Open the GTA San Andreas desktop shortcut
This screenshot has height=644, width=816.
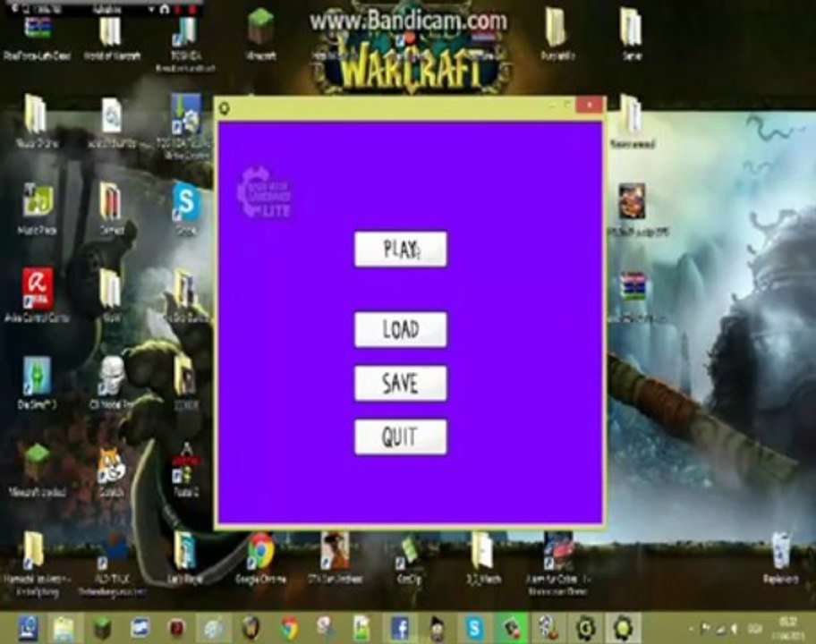point(335,557)
